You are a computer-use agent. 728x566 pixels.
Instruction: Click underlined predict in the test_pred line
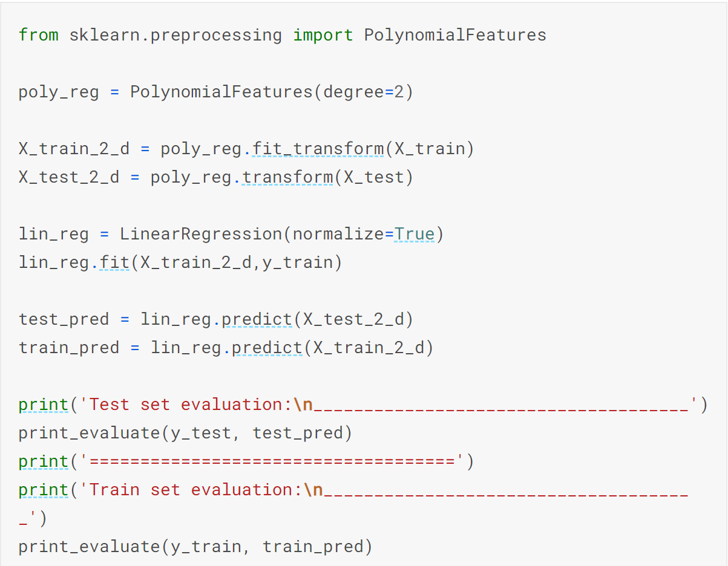click(257, 319)
